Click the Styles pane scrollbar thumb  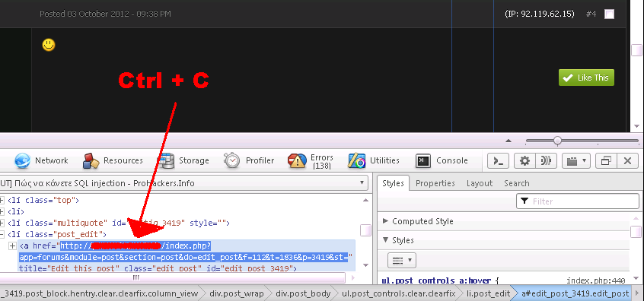click(636, 231)
